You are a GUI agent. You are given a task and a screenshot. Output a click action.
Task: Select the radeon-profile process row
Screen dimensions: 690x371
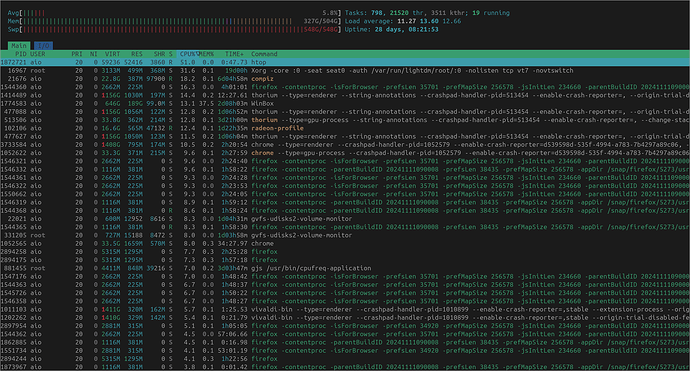[x=345, y=128]
